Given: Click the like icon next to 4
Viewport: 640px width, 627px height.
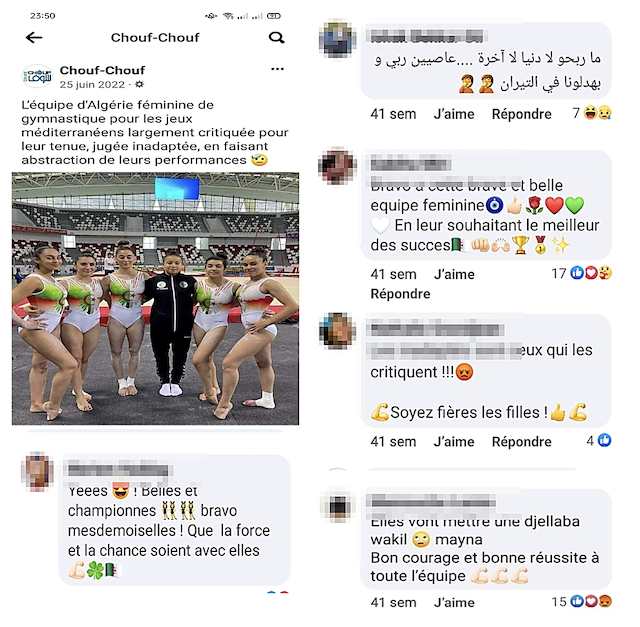Looking at the screenshot, I should [604, 440].
